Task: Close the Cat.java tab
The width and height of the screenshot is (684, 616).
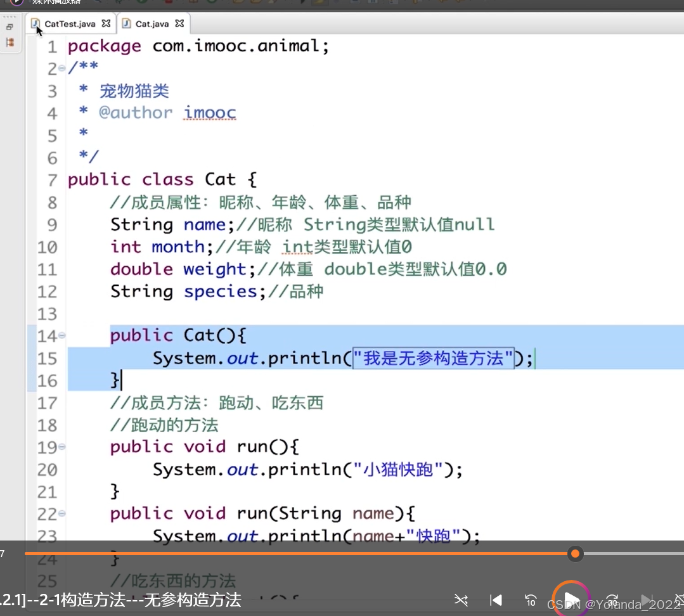Action: tap(179, 23)
